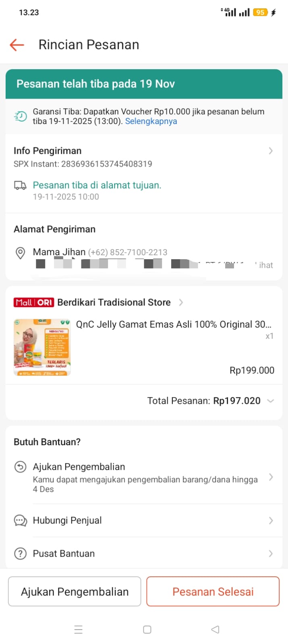This screenshot has height=644, width=288.
Task: Open Berdikari Tradisional Store page chevron
Action: 181,302
